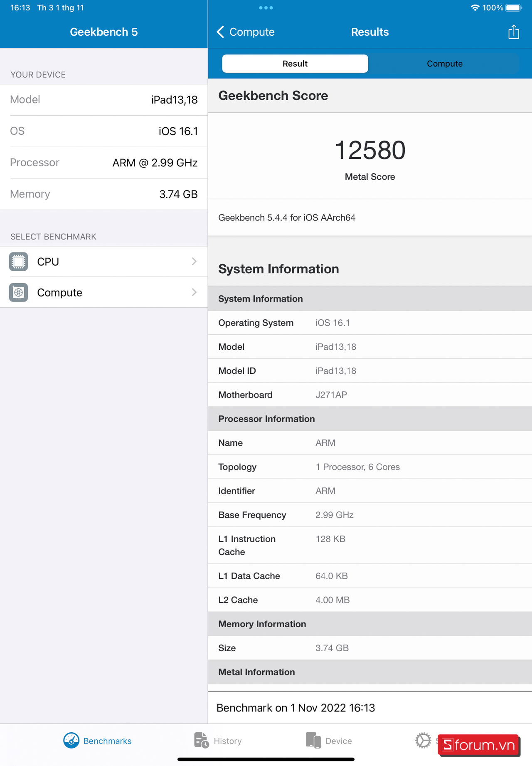Tap the Wi-Fi status icon
Screen dimensions: 532x766
tap(475, 7)
